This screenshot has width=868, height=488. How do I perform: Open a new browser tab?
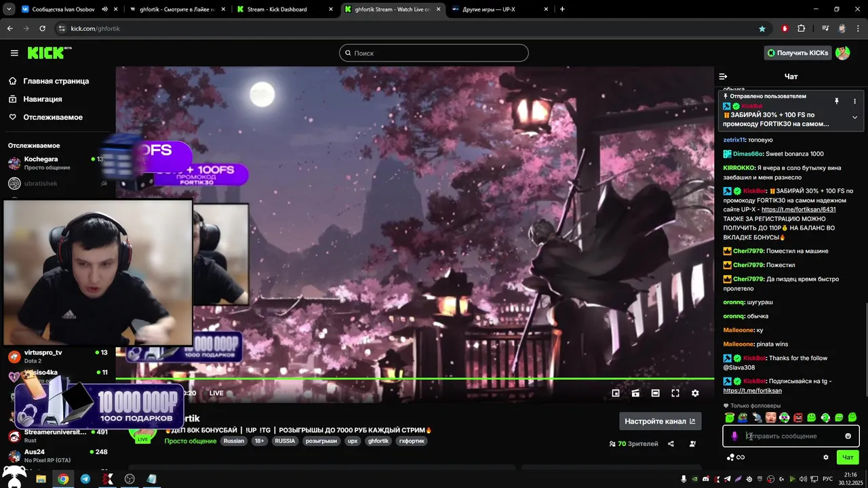(562, 9)
